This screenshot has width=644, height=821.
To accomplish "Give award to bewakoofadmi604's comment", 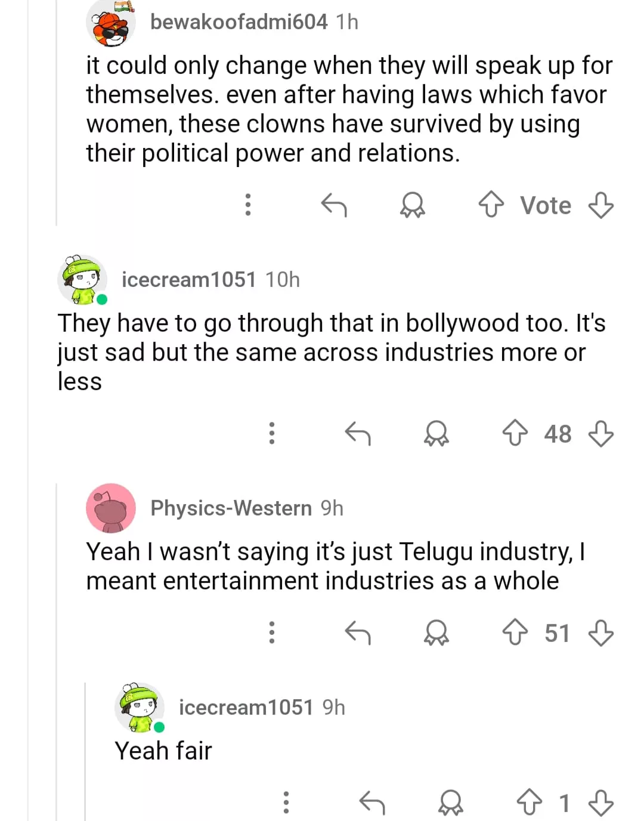I will tap(412, 205).
